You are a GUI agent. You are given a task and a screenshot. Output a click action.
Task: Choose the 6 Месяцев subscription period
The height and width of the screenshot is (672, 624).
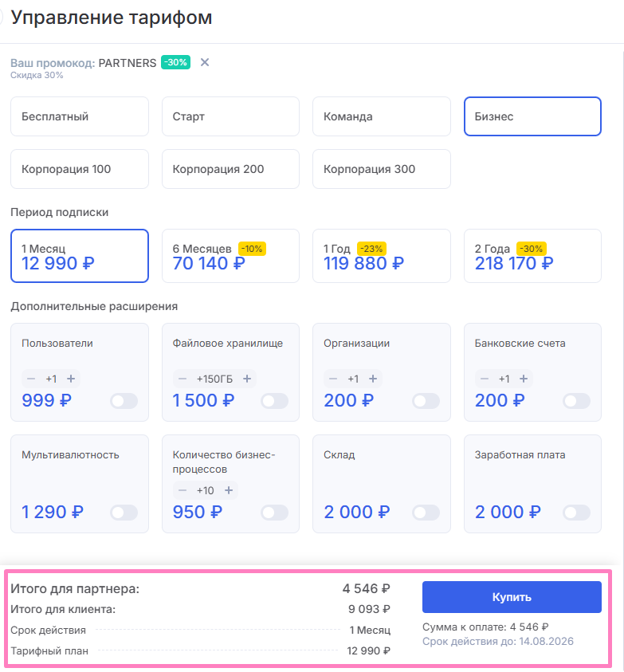(x=230, y=256)
